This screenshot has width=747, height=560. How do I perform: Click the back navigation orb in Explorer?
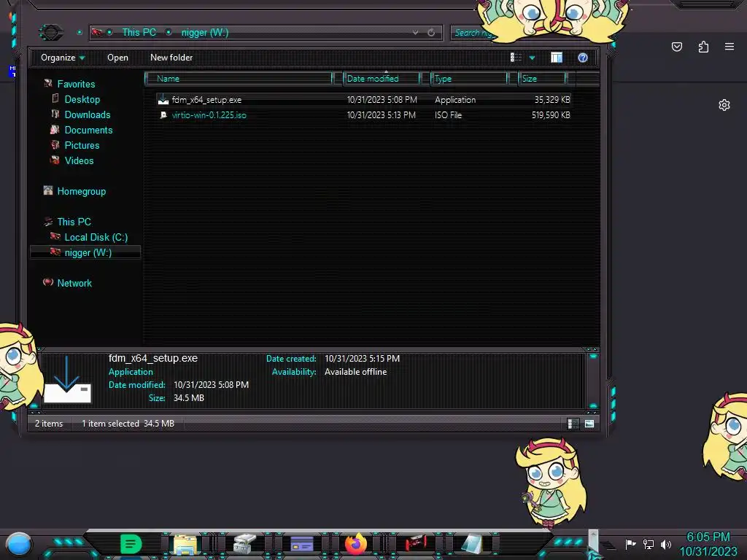50,32
